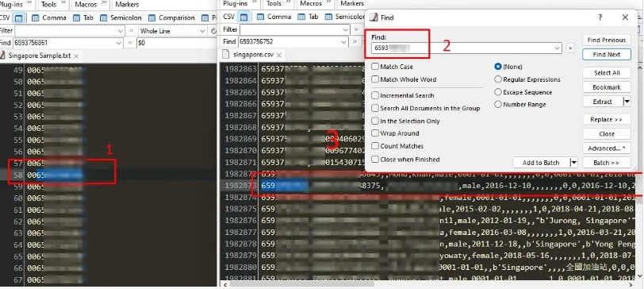Open Markers toolbar tab in left window
Image resolution: width=644 pixels, height=289 pixels.
pyautogui.click(x=127, y=5)
